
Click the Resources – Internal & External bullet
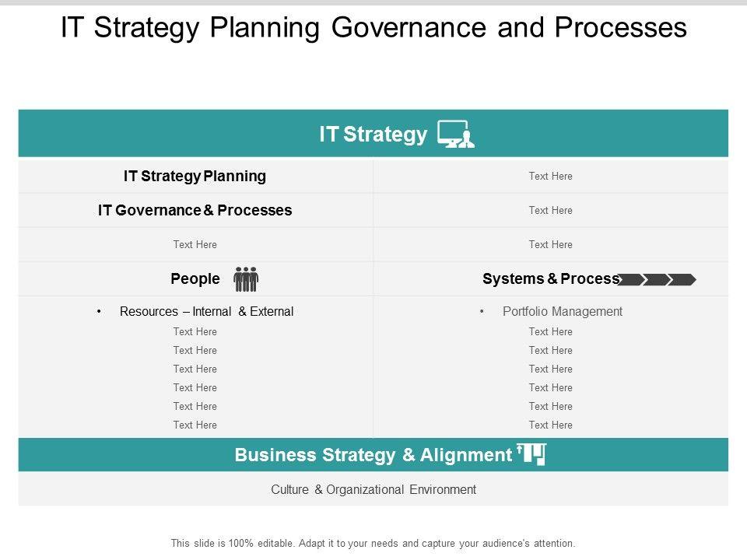pyautogui.click(x=206, y=312)
